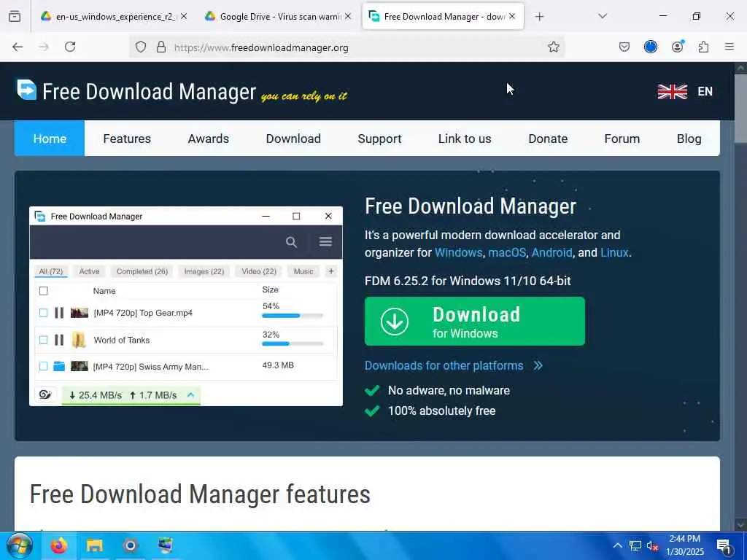Change language via UK flag

672,91
